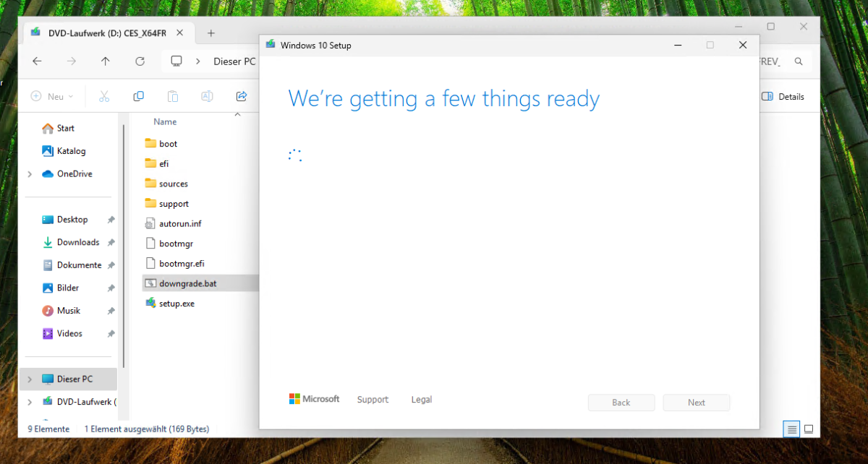Image resolution: width=868 pixels, height=464 pixels.
Task: Open Videos quick access folder
Action: 69,333
